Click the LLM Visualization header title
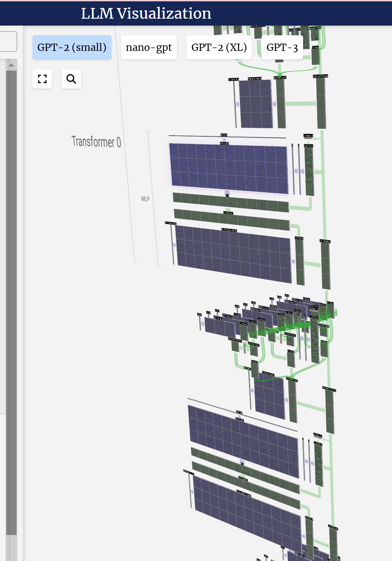Image resolution: width=392 pixels, height=561 pixels. click(x=146, y=13)
